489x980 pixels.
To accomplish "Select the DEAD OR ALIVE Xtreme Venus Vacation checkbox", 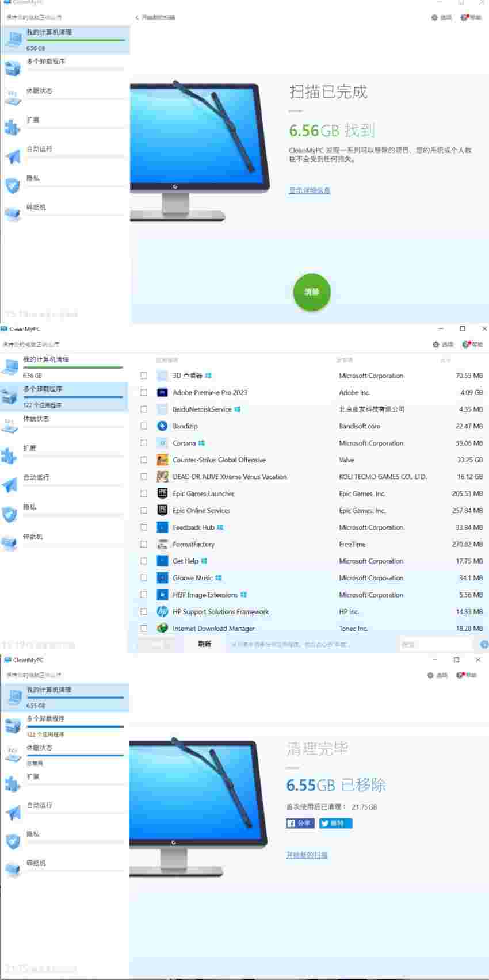I will [x=144, y=477].
